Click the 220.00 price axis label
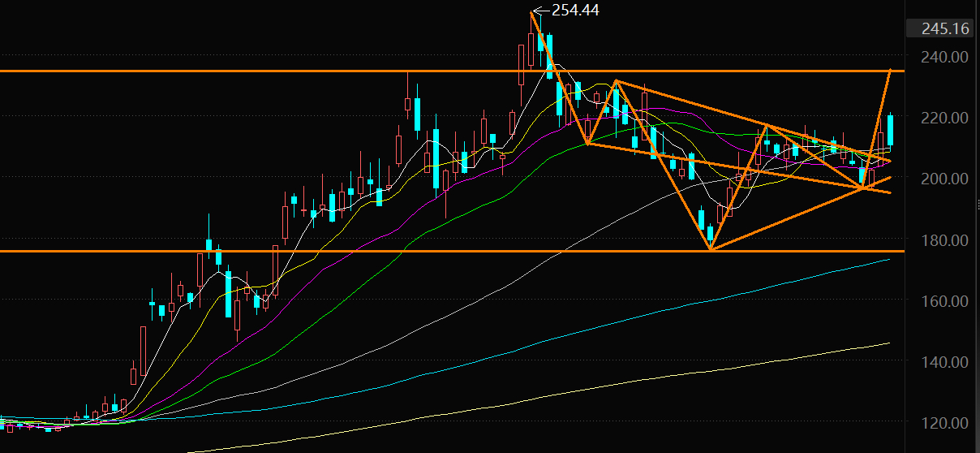Screen dimensions: 980x453 tap(945, 118)
